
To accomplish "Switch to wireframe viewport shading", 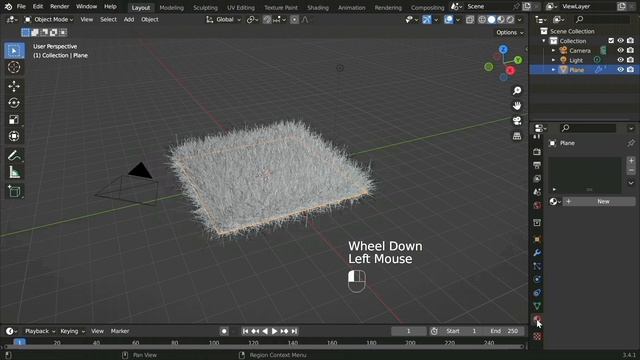I will click(x=482, y=20).
